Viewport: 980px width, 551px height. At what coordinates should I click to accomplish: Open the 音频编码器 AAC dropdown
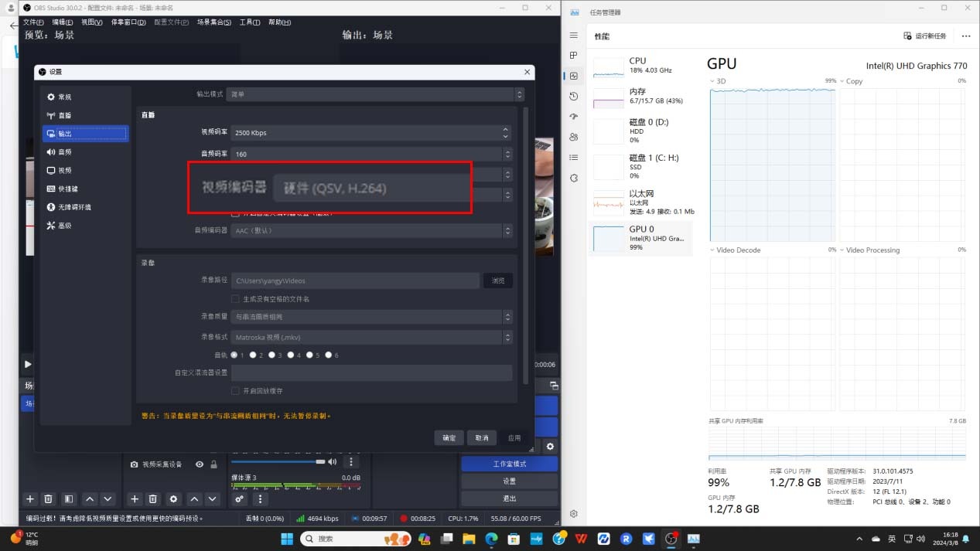[x=371, y=230]
